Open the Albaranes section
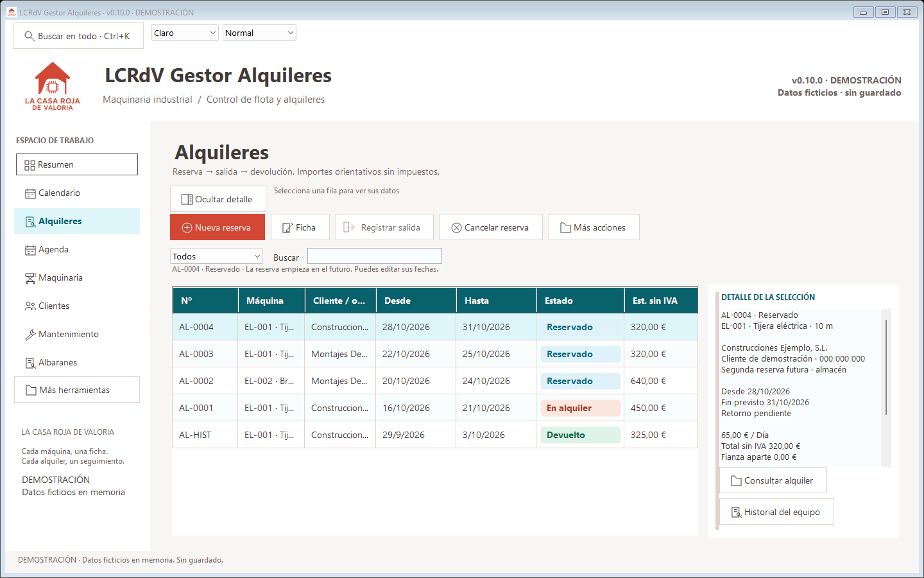The height and width of the screenshot is (578, 924). (x=77, y=362)
